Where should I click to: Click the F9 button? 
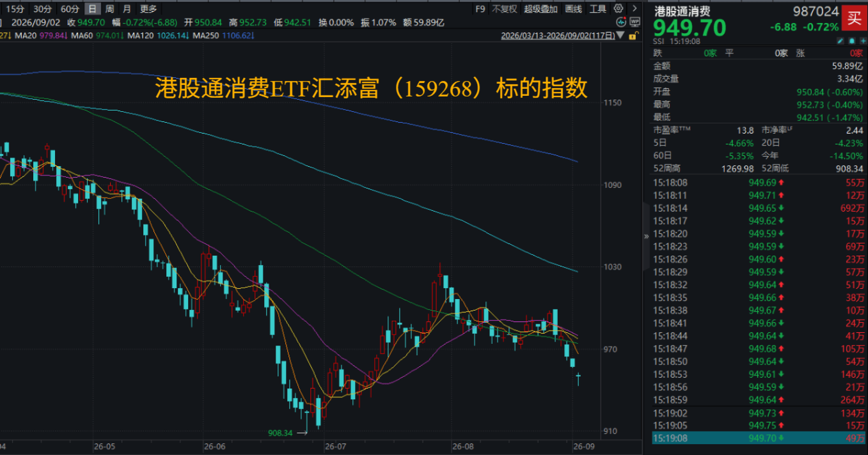pos(480,9)
